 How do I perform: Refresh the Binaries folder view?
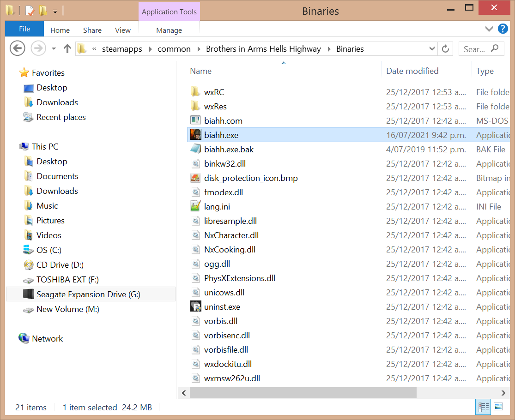pos(445,49)
